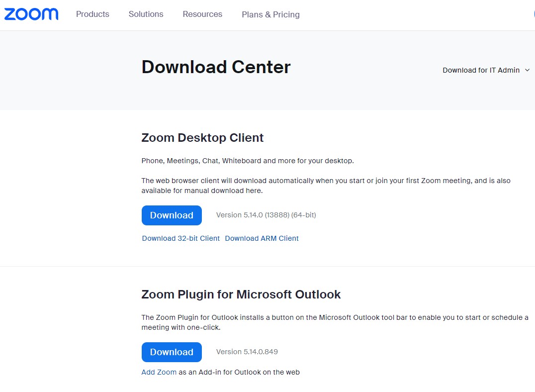The width and height of the screenshot is (535, 392).
Task: Open the Solutions menu
Action: click(146, 14)
